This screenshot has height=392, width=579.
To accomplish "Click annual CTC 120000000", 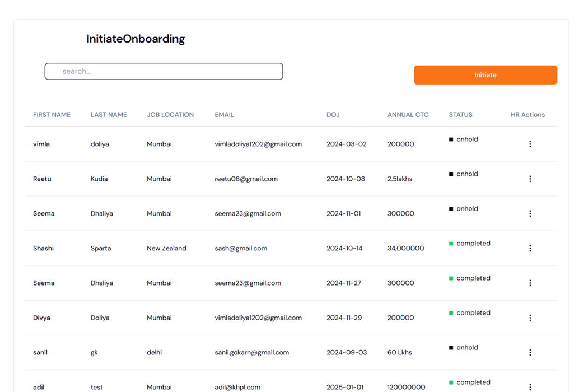I will pos(406,387).
